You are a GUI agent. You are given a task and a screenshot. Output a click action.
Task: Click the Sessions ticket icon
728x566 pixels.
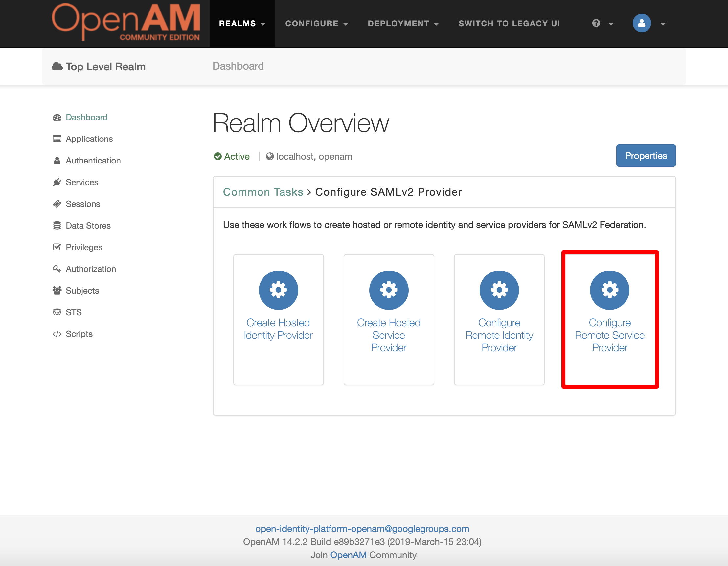(57, 204)
